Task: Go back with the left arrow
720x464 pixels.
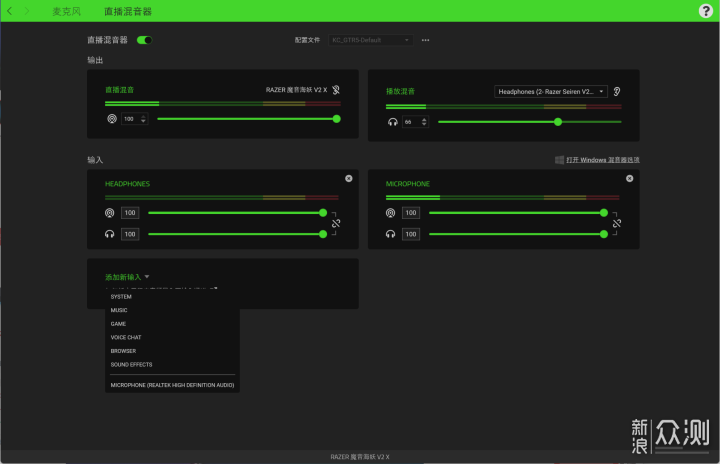Action: point(10,11)
